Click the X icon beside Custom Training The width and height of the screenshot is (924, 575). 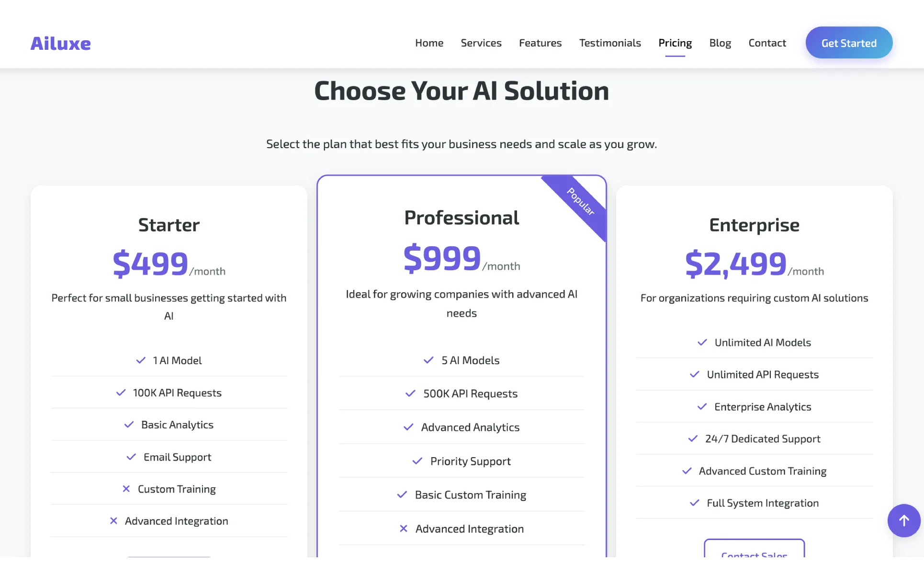[126, 489]
